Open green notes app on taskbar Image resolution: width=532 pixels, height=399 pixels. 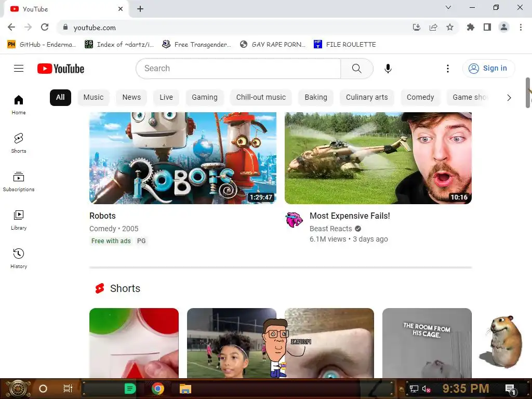click(130, 389)
